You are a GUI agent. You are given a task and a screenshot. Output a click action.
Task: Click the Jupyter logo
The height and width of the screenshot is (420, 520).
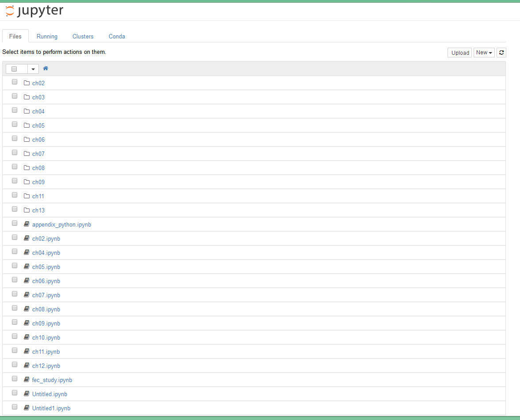coord(34,11)
